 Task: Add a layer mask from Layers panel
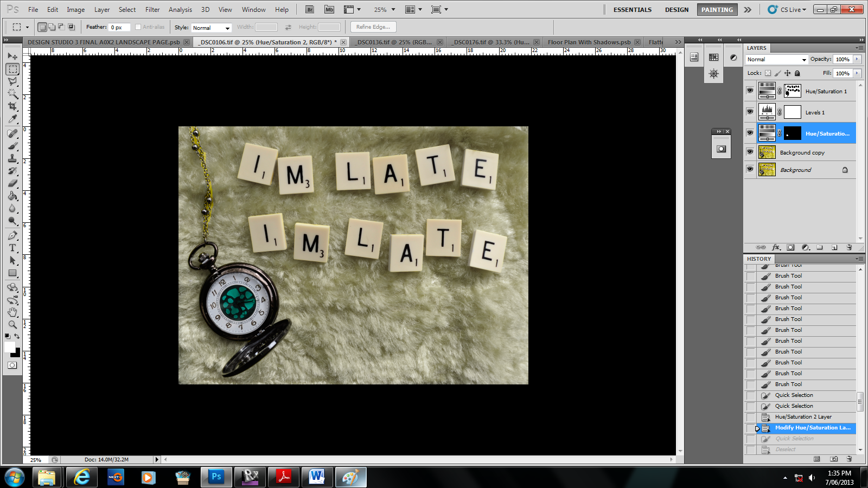pyautogui.click(x=790, y=247)
